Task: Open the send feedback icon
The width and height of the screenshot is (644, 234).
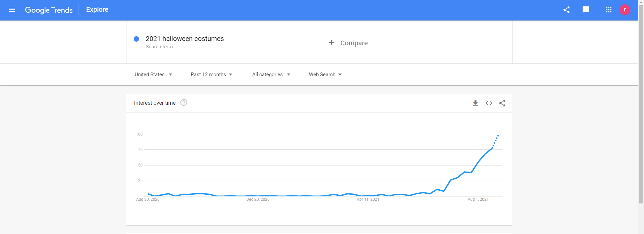Action: [586, 10]
